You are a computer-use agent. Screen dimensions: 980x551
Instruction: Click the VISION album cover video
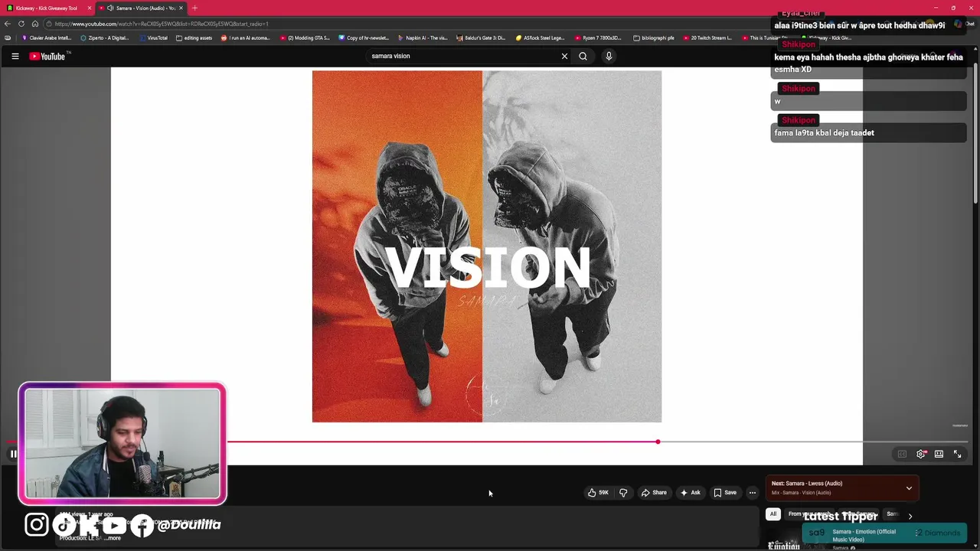coord(487,246)
